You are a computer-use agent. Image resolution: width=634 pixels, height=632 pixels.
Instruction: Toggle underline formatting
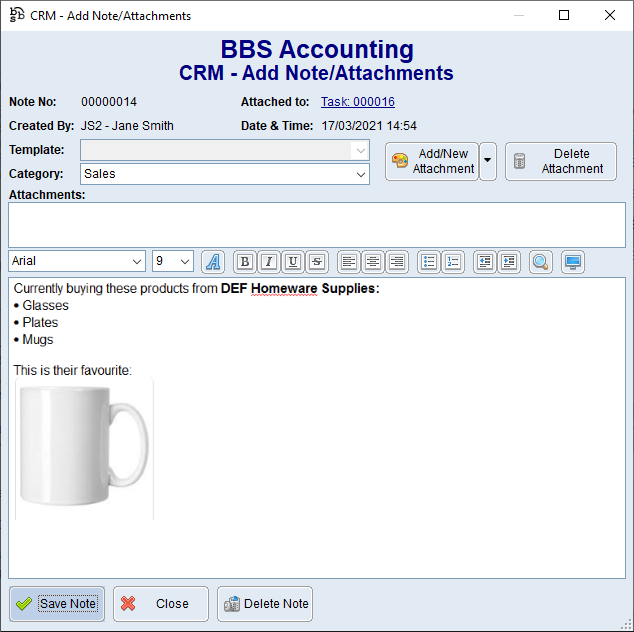tap(292, 261)
